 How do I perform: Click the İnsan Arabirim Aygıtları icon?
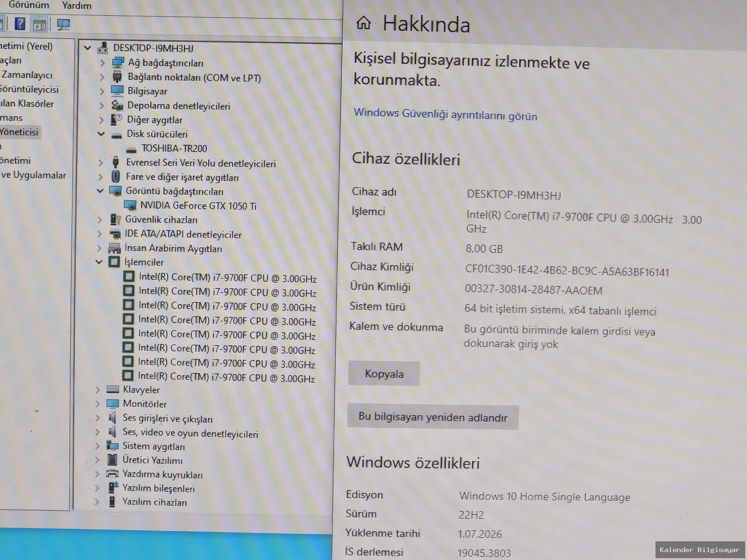pos(114,248)
